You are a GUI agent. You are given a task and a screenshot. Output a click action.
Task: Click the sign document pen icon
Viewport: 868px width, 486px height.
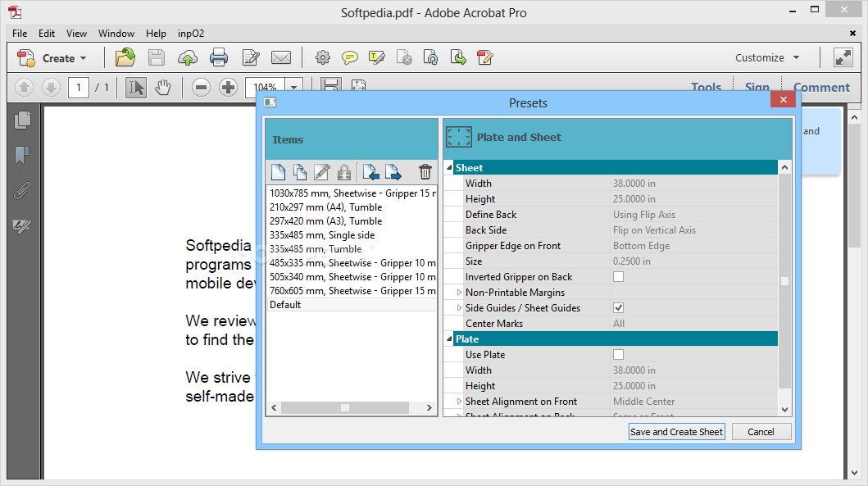485,57
